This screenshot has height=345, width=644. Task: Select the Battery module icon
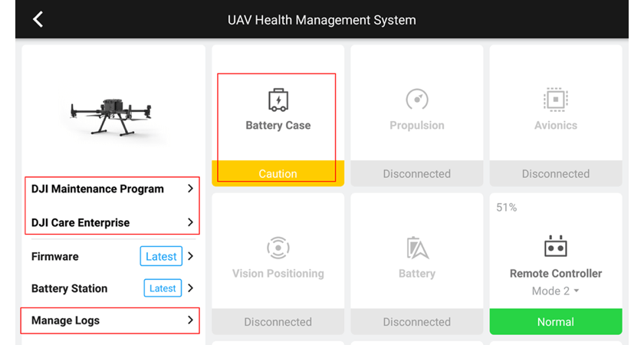417,248
